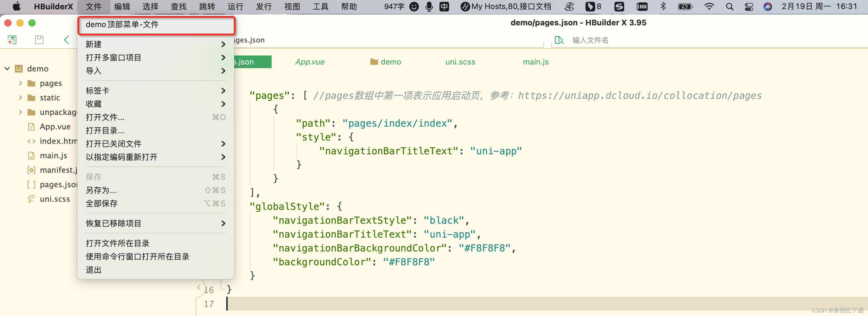Viewport: 868px width, 316px height.
Task: Open the HBuilderX application menu
Action: pos(53,6)
